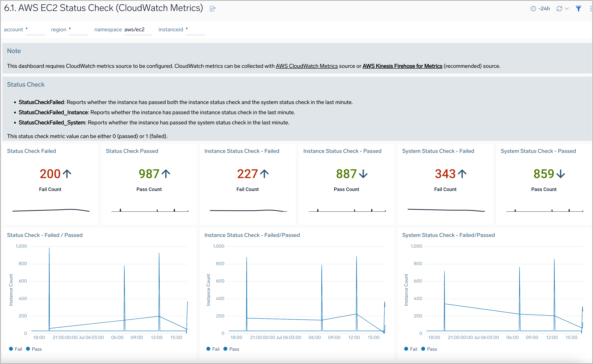The image size is (593, 364).
Task: Toggle Pass series in System Status Check chart legend
Action: point(429,349)
